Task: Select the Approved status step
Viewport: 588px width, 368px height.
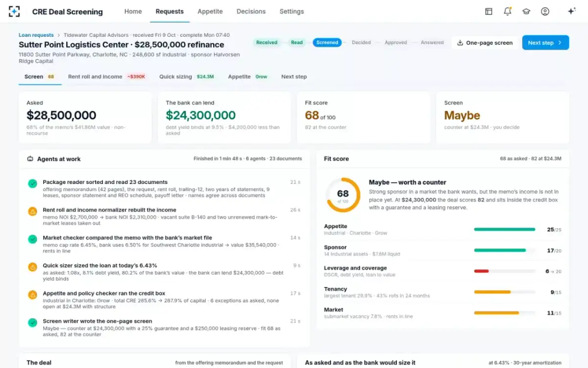Action: pyautogui.click(x=396, y=43)
